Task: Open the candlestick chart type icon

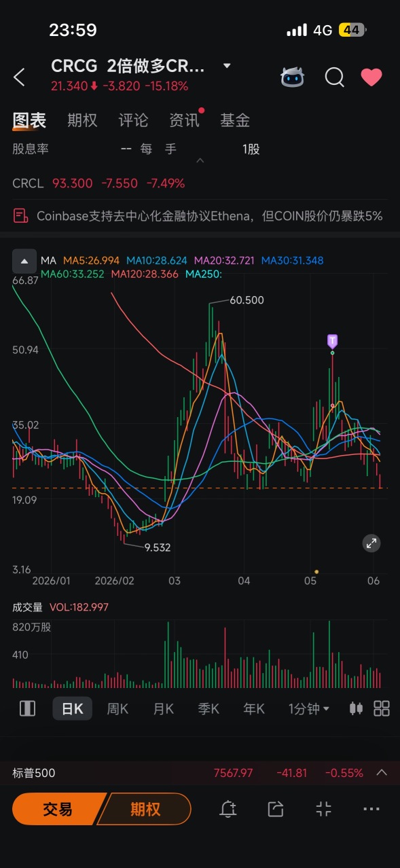Action: (x=355, y=708)
